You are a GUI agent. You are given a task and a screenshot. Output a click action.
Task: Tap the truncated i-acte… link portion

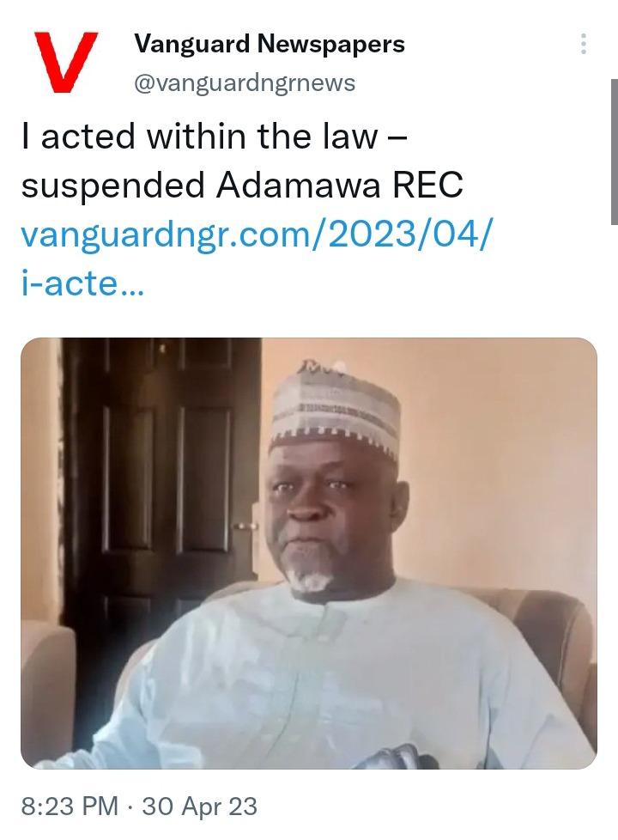click(x=82, y=284)
